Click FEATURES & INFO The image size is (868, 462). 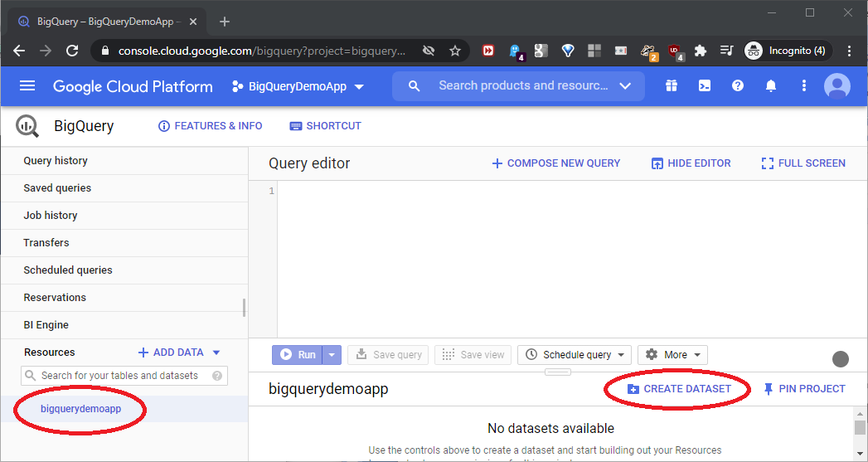pyautogui.click(x=210, y=126)
